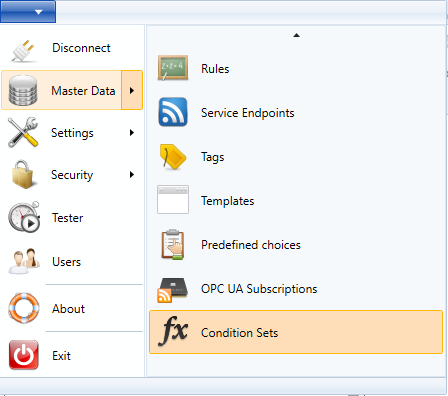This screenshot has height=396, width=448.
Task: Launch the Tester menu entry
Action: click(x=72, y=217)
